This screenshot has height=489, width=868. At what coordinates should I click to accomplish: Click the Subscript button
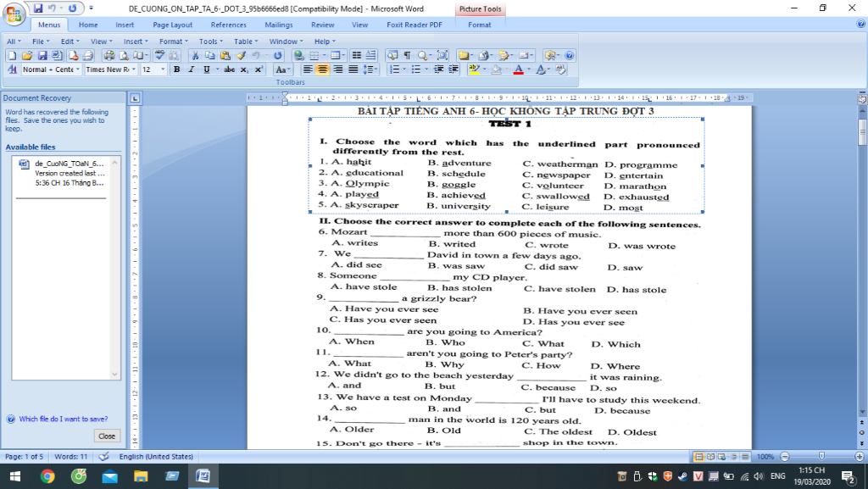coord(244,69)
